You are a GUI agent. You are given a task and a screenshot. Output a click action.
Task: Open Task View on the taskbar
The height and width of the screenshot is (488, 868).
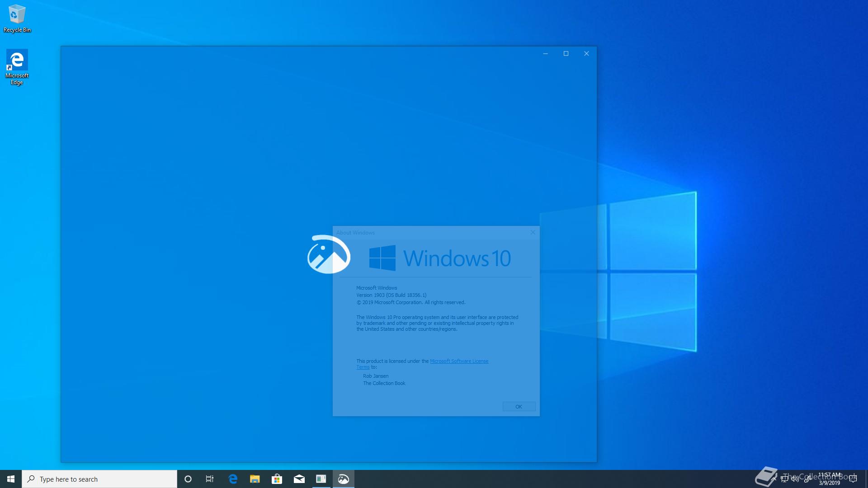tap(210, 479)
